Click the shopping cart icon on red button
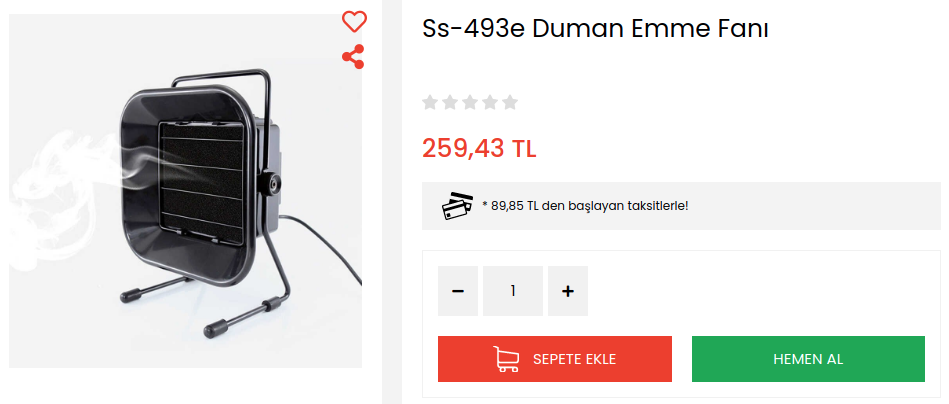 point(506,359)
